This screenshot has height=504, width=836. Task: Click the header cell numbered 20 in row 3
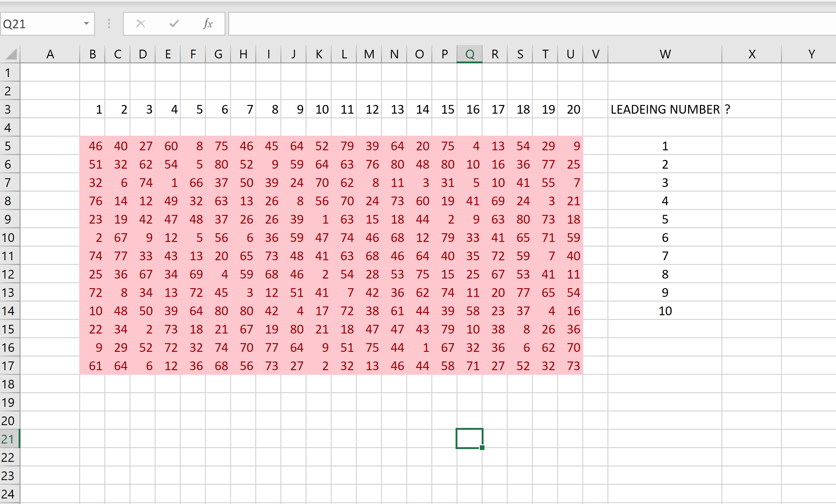573,109
